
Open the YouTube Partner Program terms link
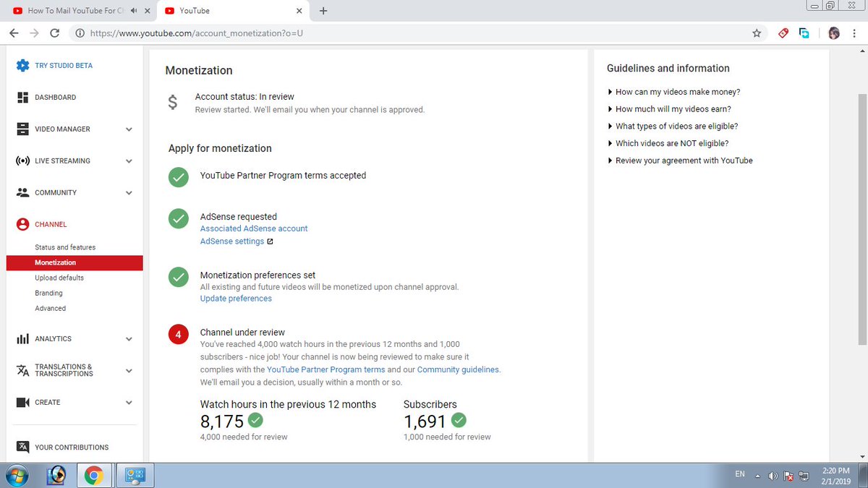pos(326,369)
